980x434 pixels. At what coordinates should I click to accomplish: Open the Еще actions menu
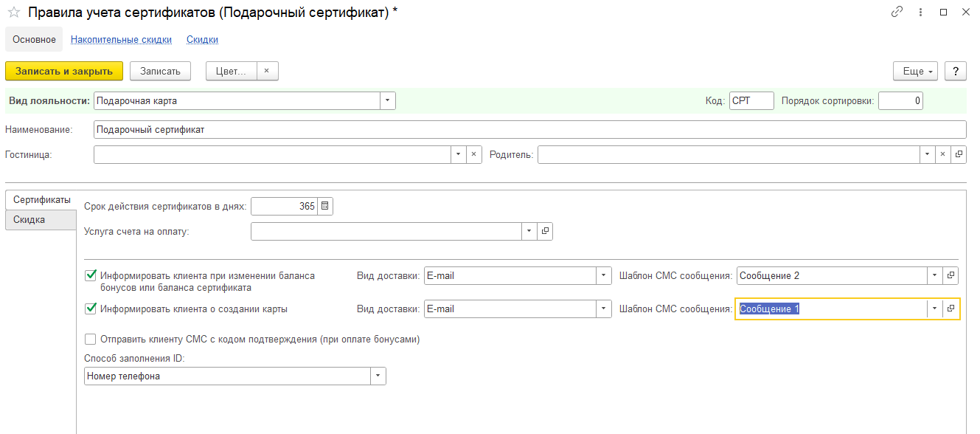point(915,71)
